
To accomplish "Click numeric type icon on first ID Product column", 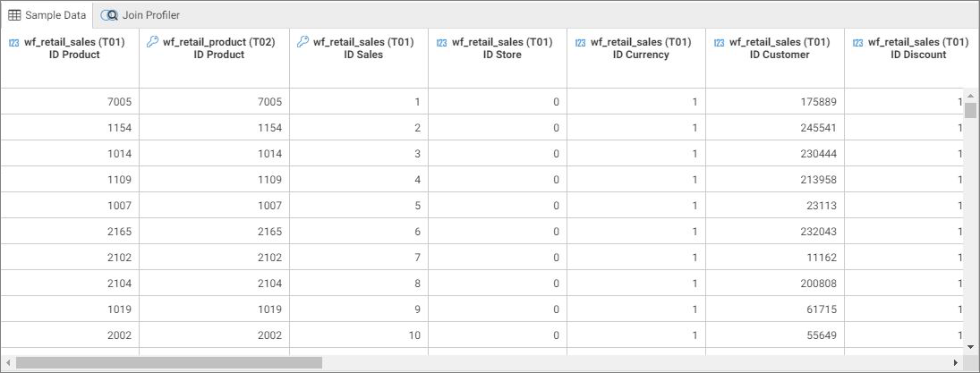I will tap(13, 42).
